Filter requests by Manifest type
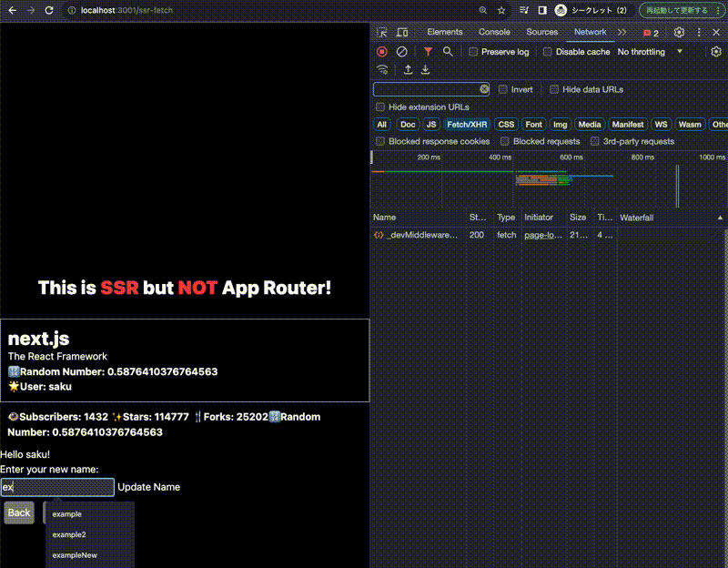 pyautogui.click(x=628, y=125)
